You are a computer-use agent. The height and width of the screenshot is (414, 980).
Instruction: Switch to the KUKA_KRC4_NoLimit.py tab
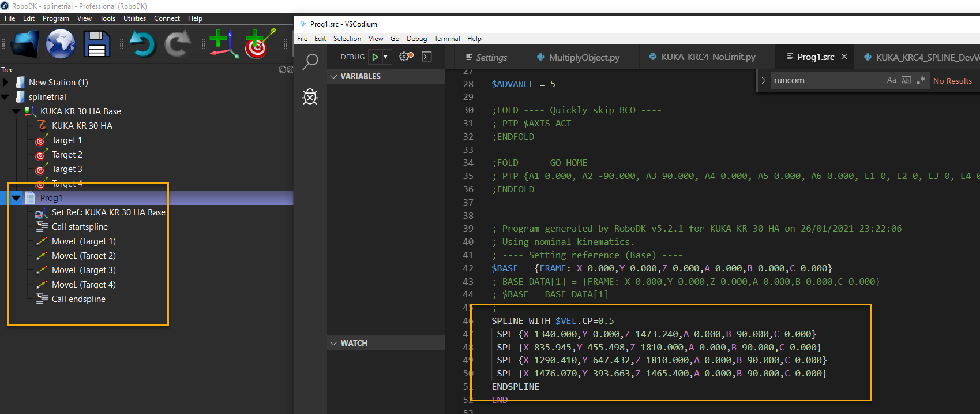pos(702,57)
